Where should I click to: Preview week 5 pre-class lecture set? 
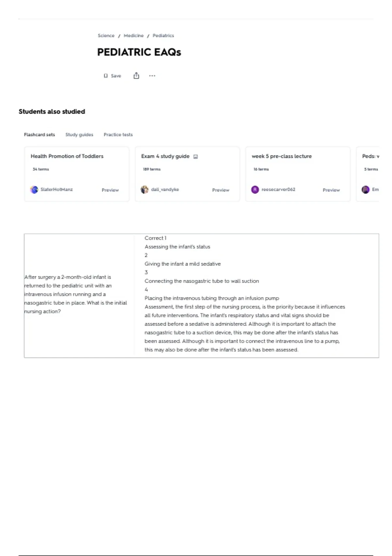coord(331,190)
